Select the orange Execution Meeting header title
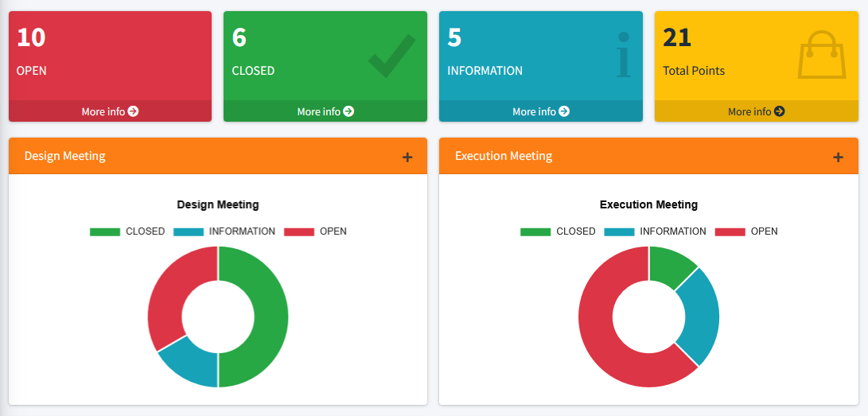Screen dimensions: 868x416 [504, 156]
